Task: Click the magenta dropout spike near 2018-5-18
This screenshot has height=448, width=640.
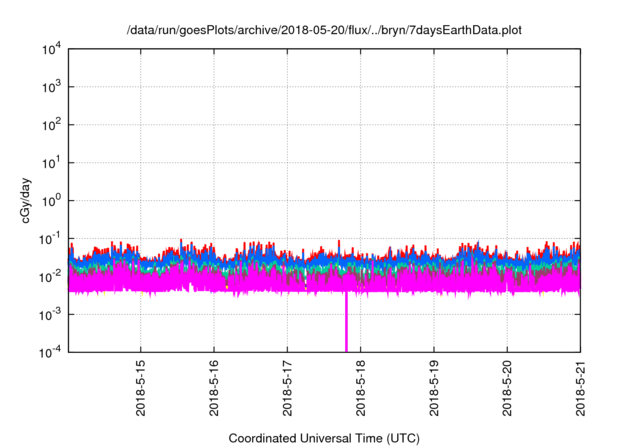Action: pos(347,322)
